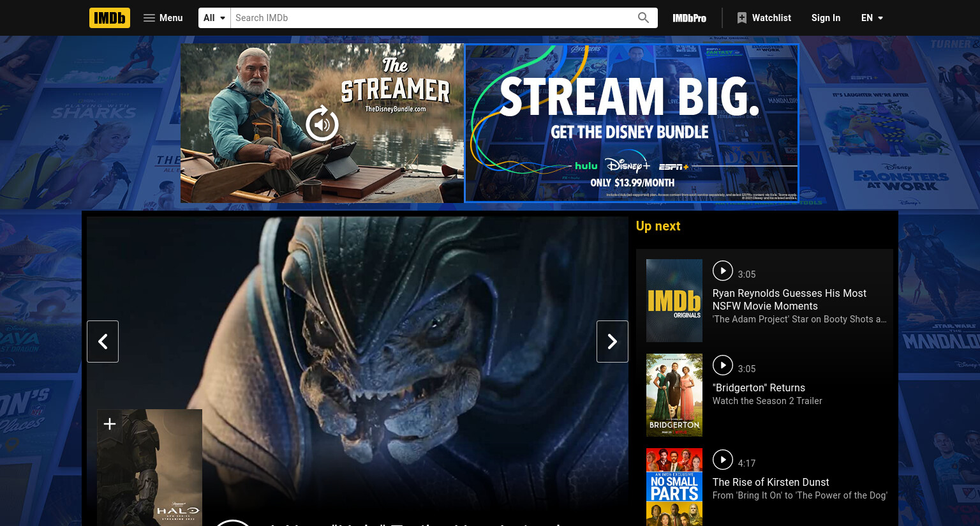Open the Halo poster thumbnail
The height and width of the screenshot is (526, 980).
[149, 467]
